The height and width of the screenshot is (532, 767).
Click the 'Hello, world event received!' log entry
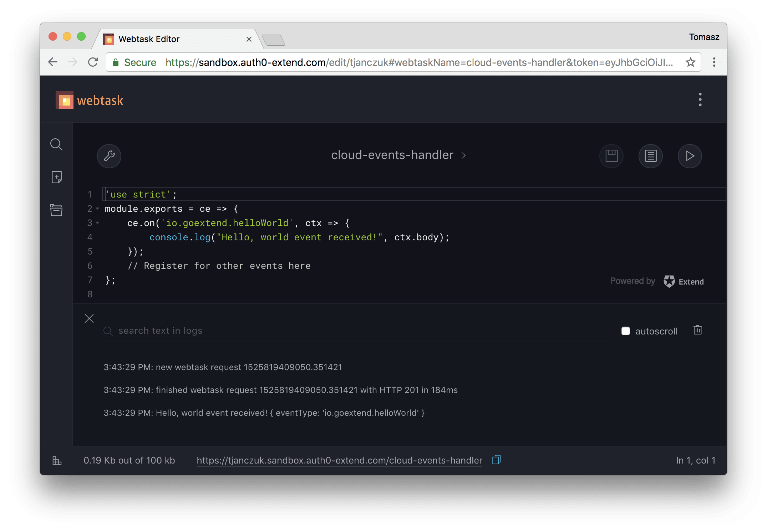[x=264, y=413]
